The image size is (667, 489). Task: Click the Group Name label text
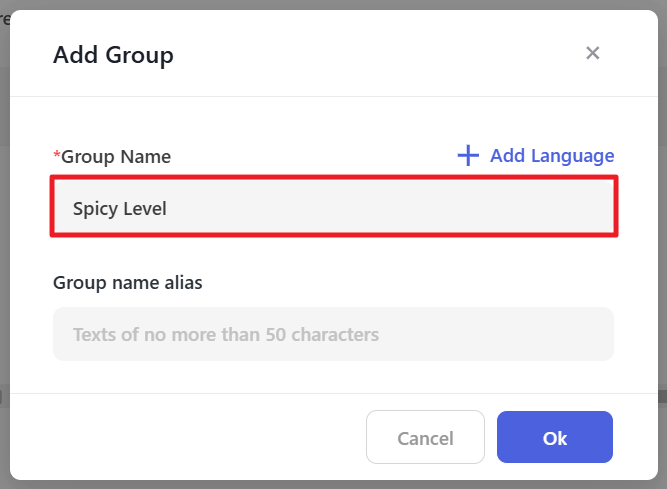(116, 157)
